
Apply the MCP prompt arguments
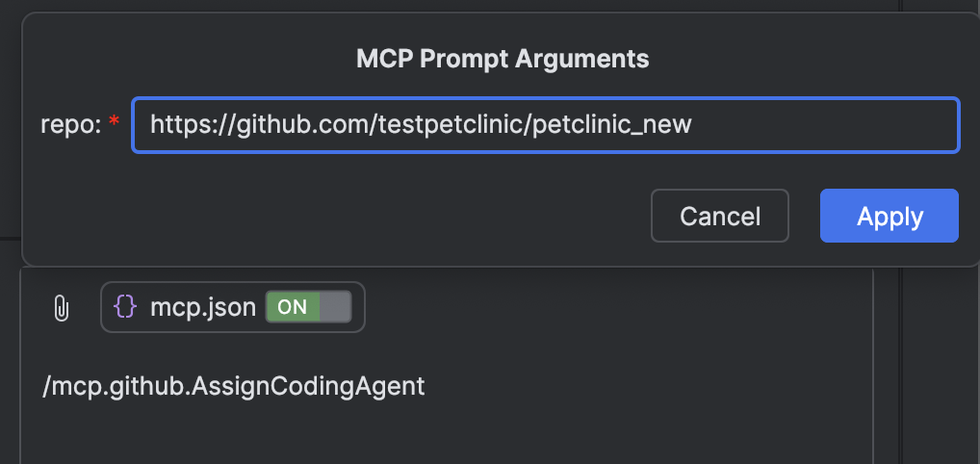[x=890, y=216]
